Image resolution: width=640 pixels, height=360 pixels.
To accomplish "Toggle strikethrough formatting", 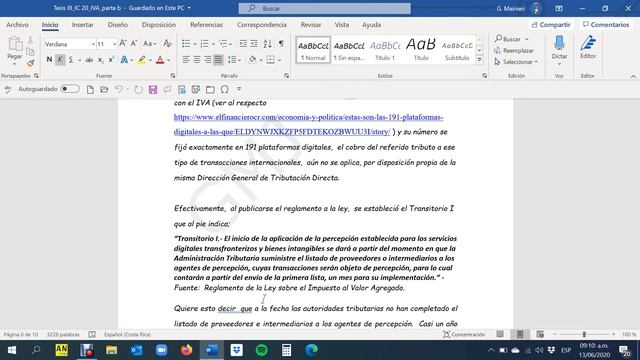I will coord(89,60).
